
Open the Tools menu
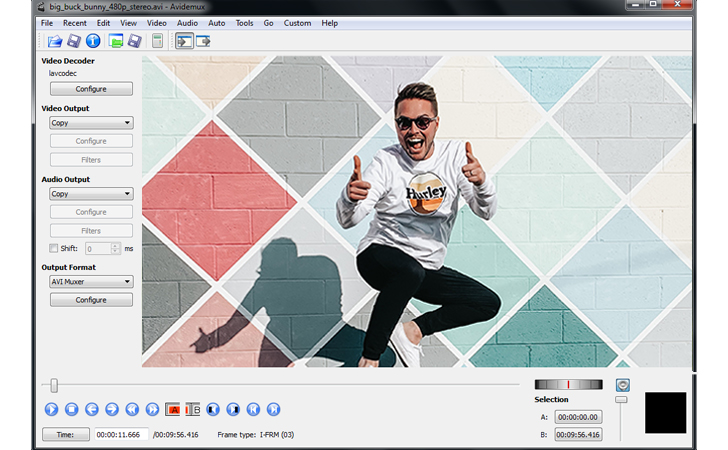pyautogui.click(x=244, y=23)
